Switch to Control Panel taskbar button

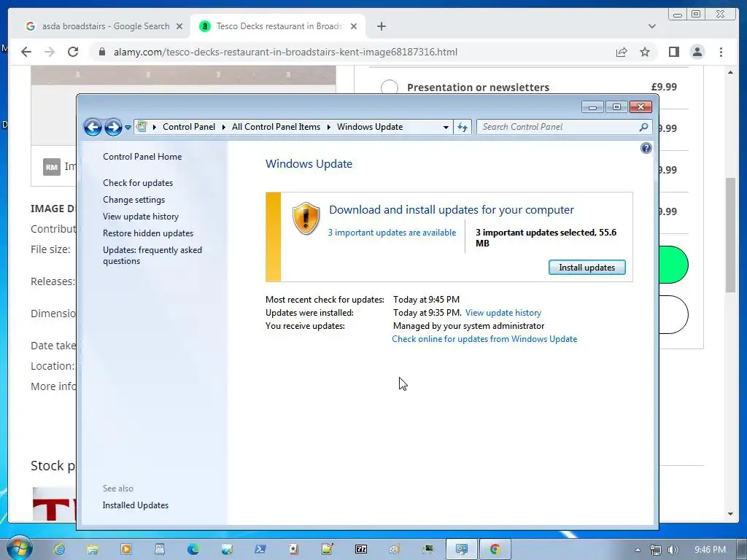point(461,549)
